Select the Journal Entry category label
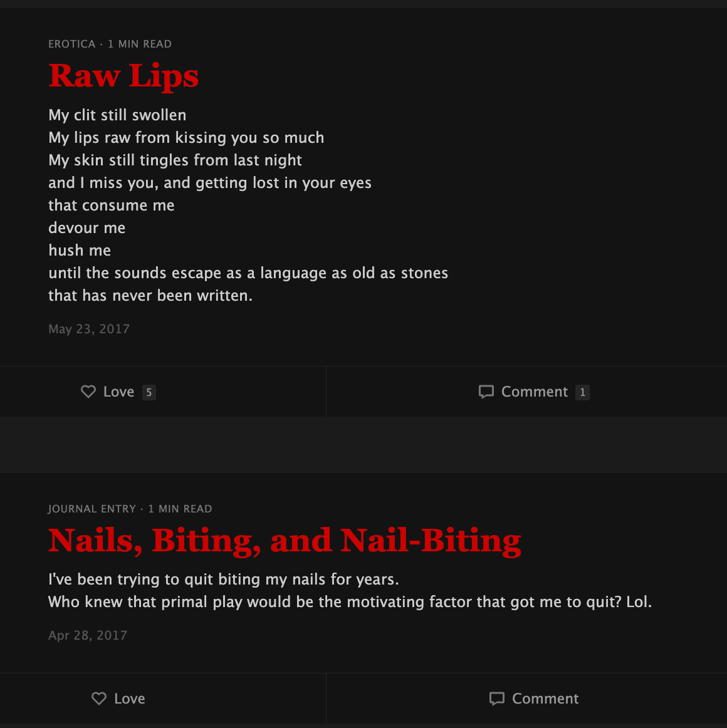This screenshot has width=727, height=728. pyautogui.click(x=92, y=509)
